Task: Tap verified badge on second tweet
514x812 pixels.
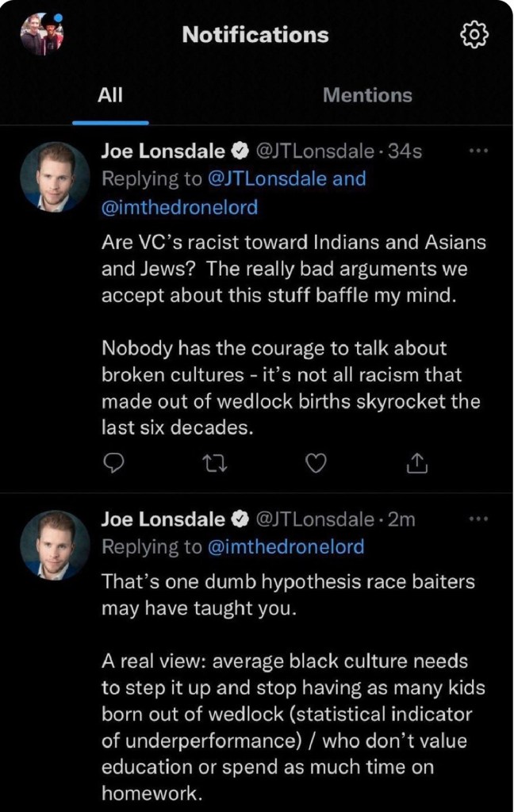Action: (x=238, y=520)
